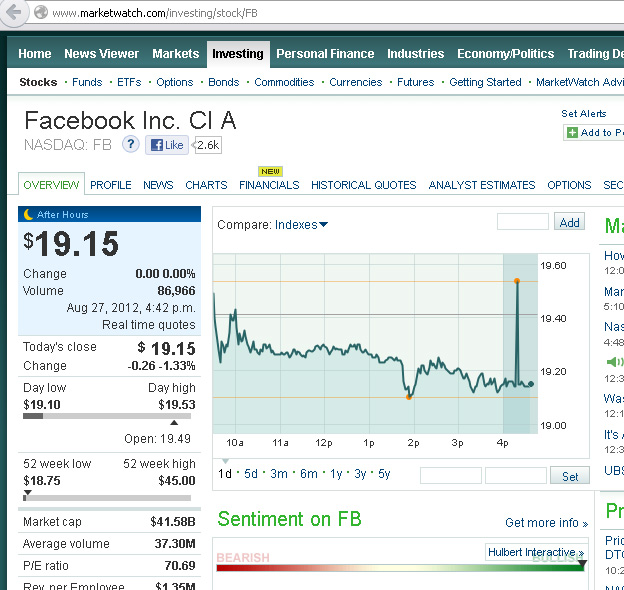The image size is (624, 590).
Task: Click the orange day-high marker on chart
Action: (517, 281)
